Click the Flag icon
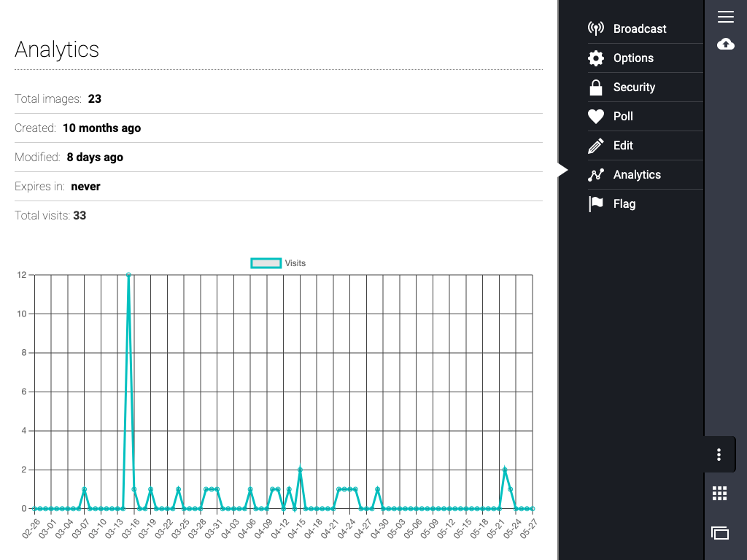 tap(595, 204)
